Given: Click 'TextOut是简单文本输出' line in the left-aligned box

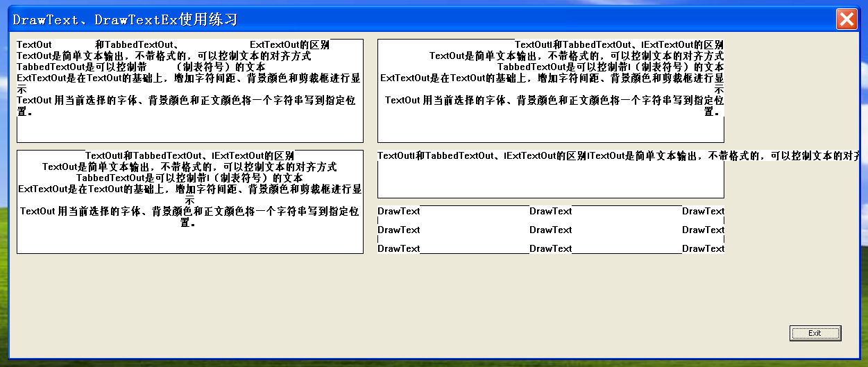Looking at the screenshot, I should [x=164, y=56].
